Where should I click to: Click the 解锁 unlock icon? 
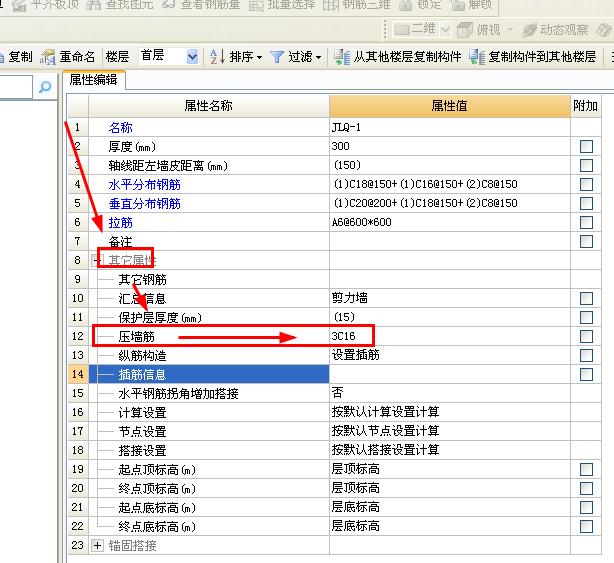coord(457,5)
